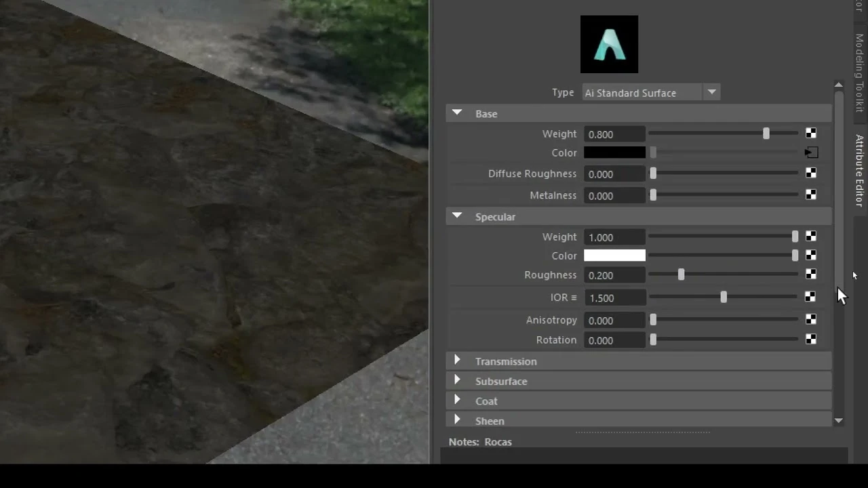Pick the black Base Color swatch
This screenshot has height=488, width=868.
pos(614,152)
